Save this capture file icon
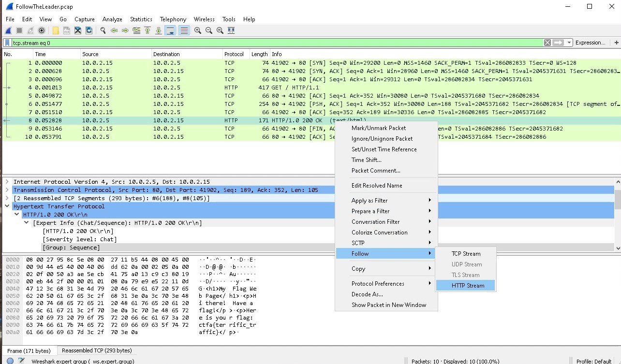This screenshot has width=621, height=364. pos(67,30)
